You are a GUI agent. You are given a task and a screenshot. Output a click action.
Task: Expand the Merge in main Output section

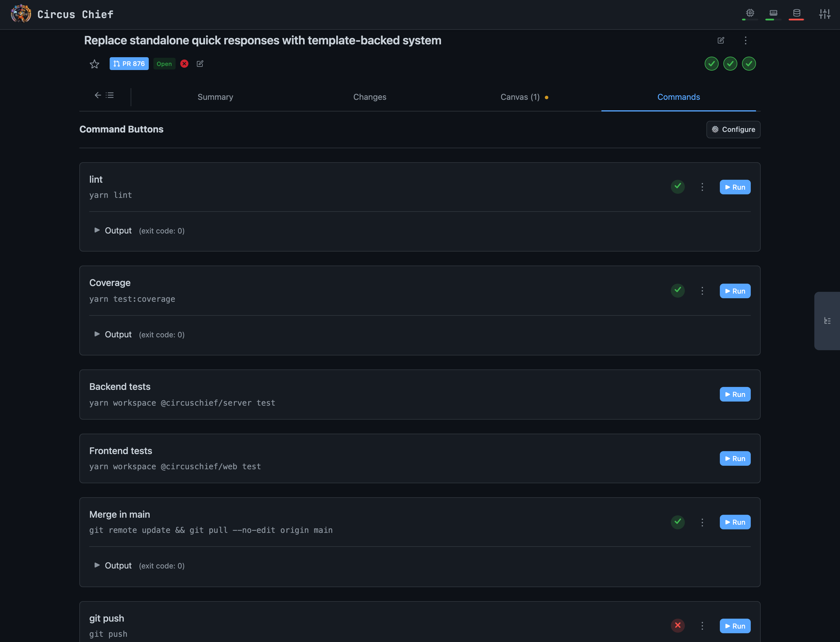click(x=139, y=566)
